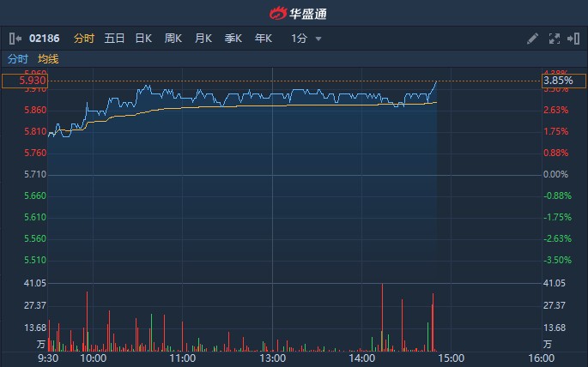The image size is (588, 367).
Task: Click the tallest red volume bar after 14:00
Action: (382, 317)
